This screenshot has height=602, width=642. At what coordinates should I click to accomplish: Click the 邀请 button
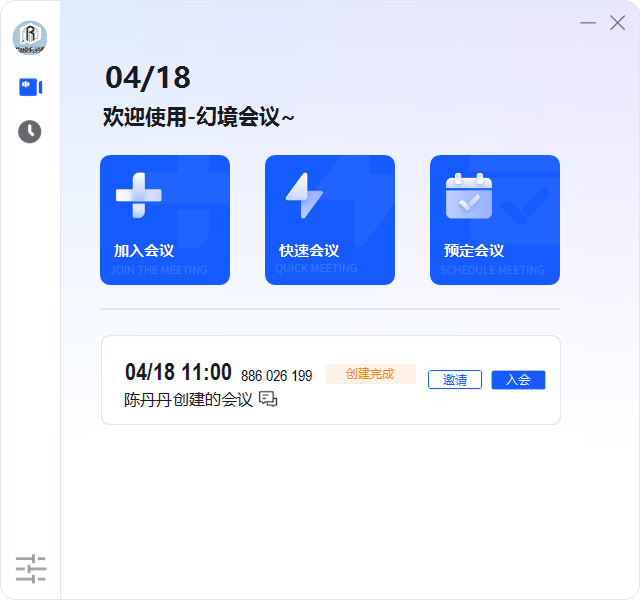pyautogui.click(x=455, y=380)
